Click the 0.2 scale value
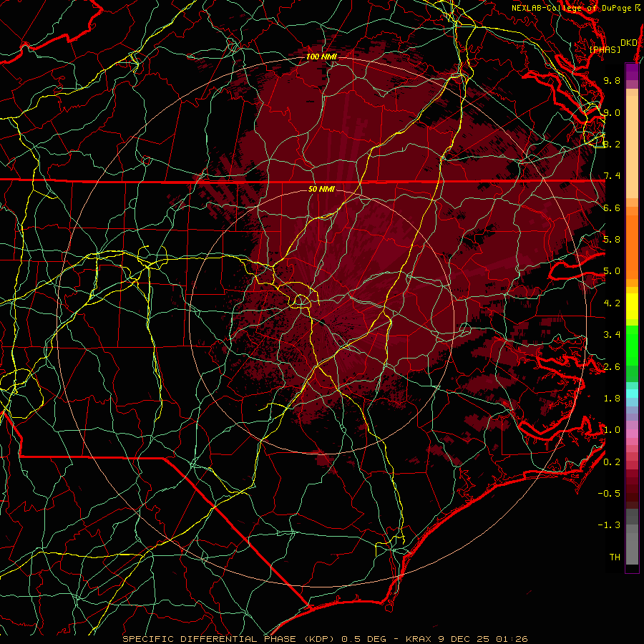The width and height of the screenshot is (644, 644). (x=612, y=462)
